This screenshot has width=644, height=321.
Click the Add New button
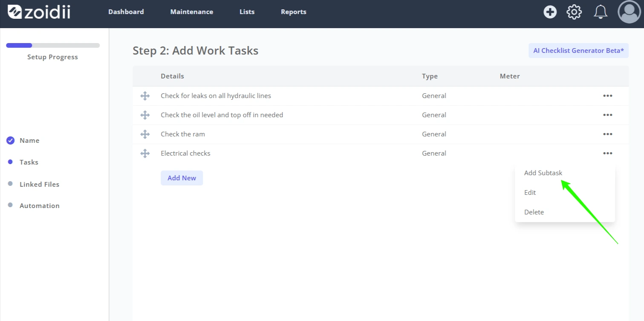point(182,178)
